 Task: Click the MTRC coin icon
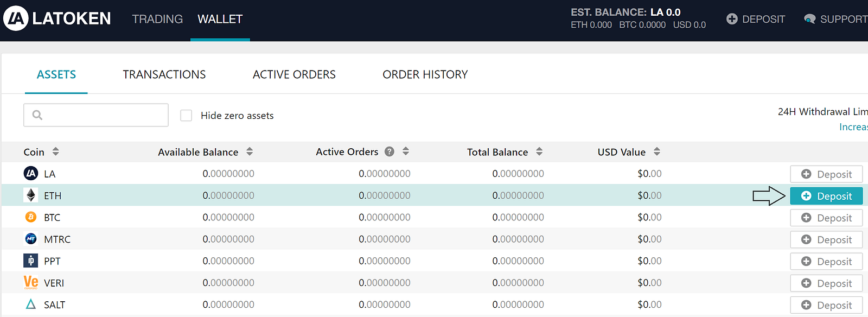pos(31,239)
